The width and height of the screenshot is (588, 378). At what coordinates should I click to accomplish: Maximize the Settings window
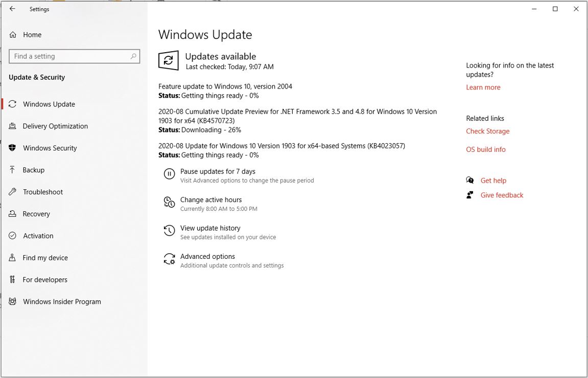[x=555, y=9]
